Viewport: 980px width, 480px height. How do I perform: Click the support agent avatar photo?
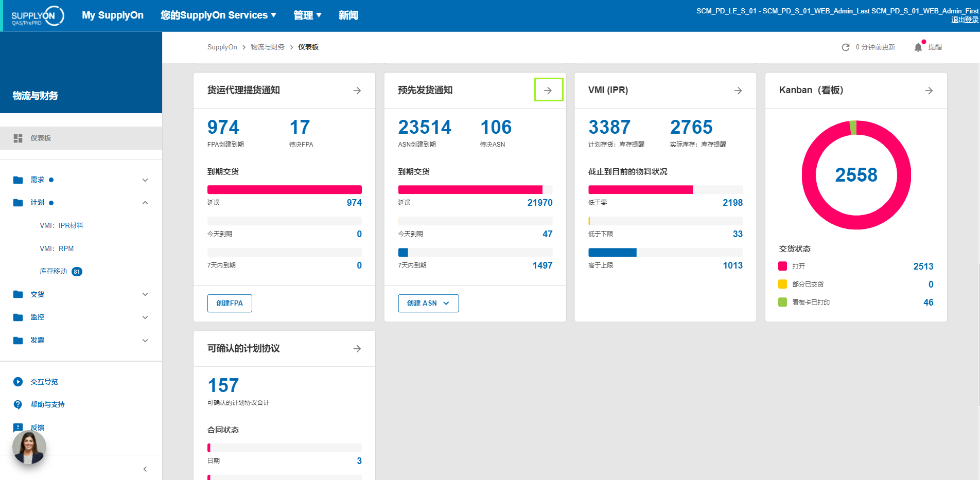point(29,448)
